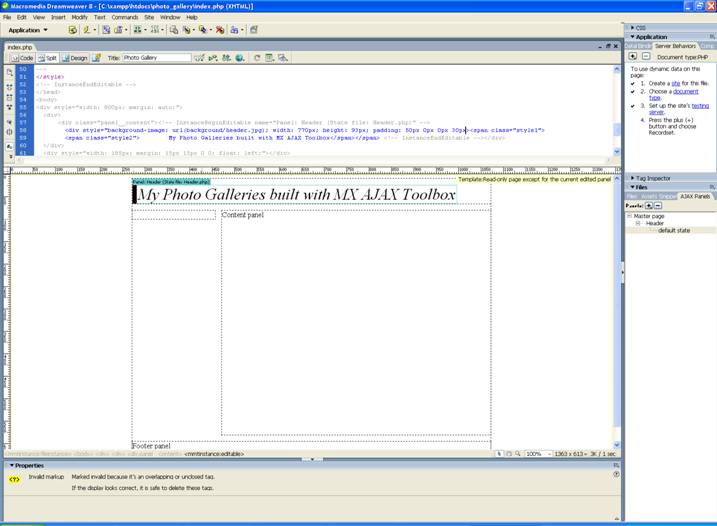Remove server behavior with minus button

click(646, 56)
